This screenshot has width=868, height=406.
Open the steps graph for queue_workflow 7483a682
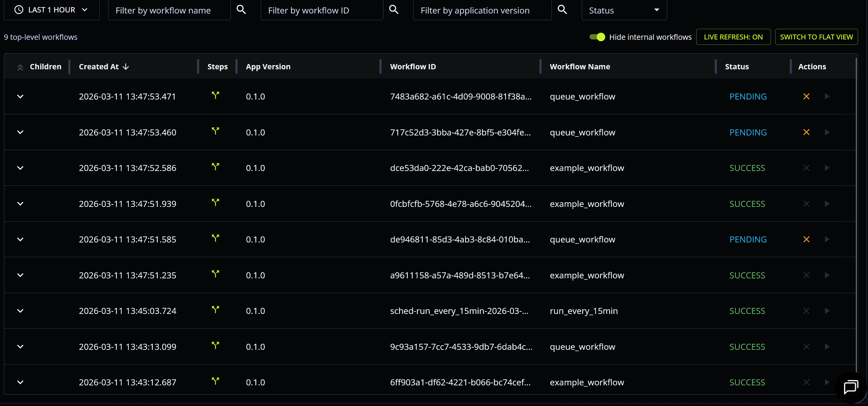[215, 95]
